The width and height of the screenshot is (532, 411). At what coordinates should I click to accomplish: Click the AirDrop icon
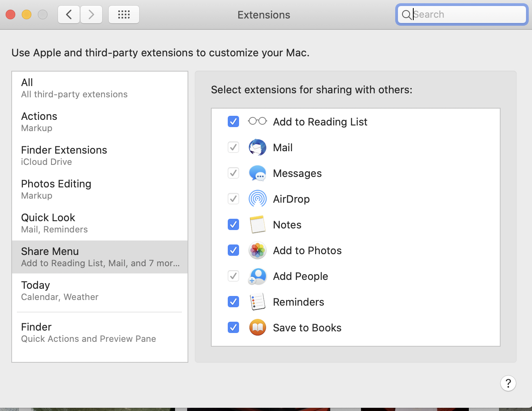(x=258, y=199)
